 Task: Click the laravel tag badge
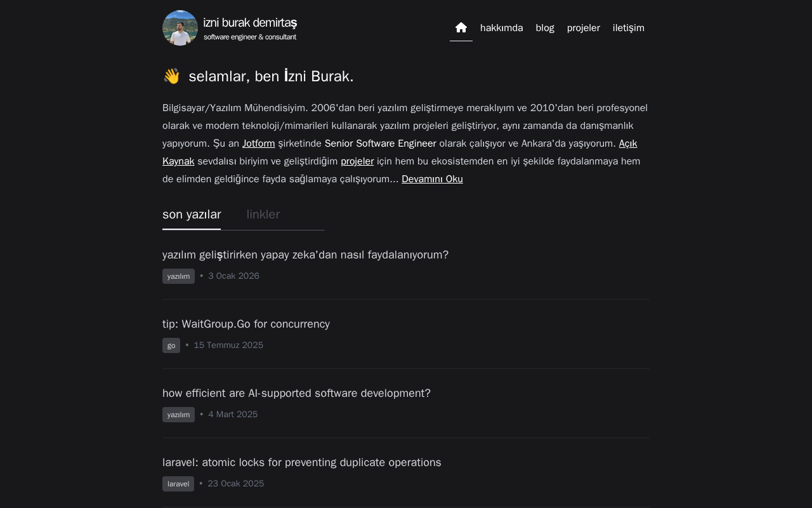point(178,484)
